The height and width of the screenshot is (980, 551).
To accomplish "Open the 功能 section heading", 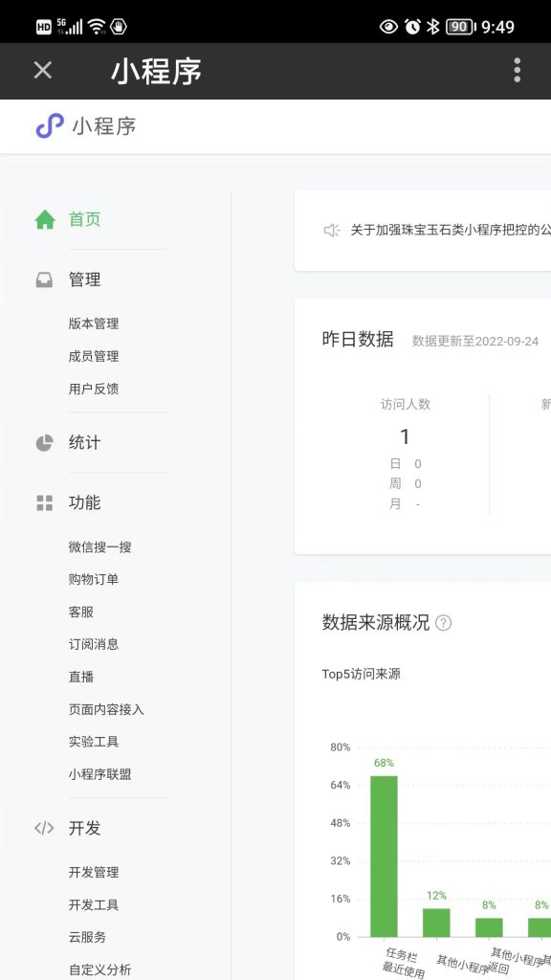I will click(x=84, y=503).
